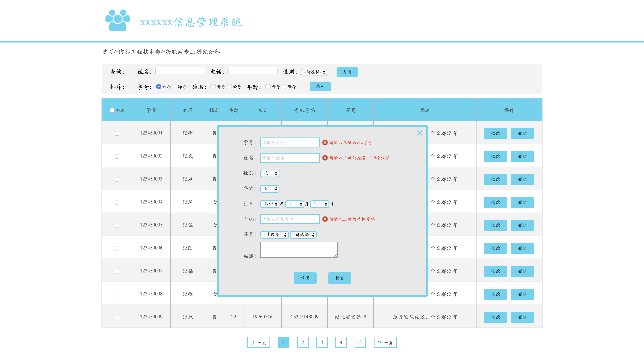Select 学号 升序 sort radio button
The image size is (644, 360).
(159, 86)
